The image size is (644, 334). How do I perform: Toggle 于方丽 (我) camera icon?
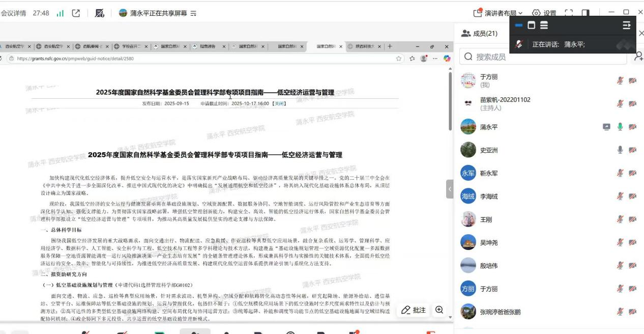click(x=632, y=80)
